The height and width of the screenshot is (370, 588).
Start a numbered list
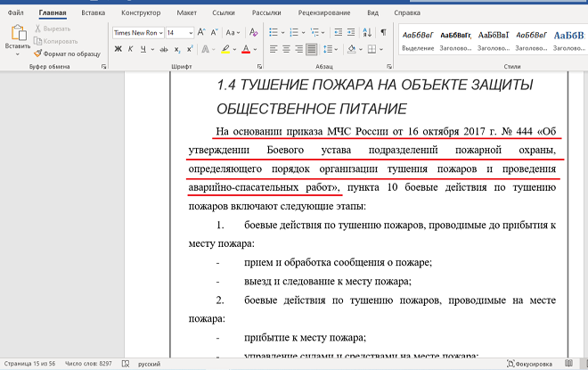(x=294, y=32)
